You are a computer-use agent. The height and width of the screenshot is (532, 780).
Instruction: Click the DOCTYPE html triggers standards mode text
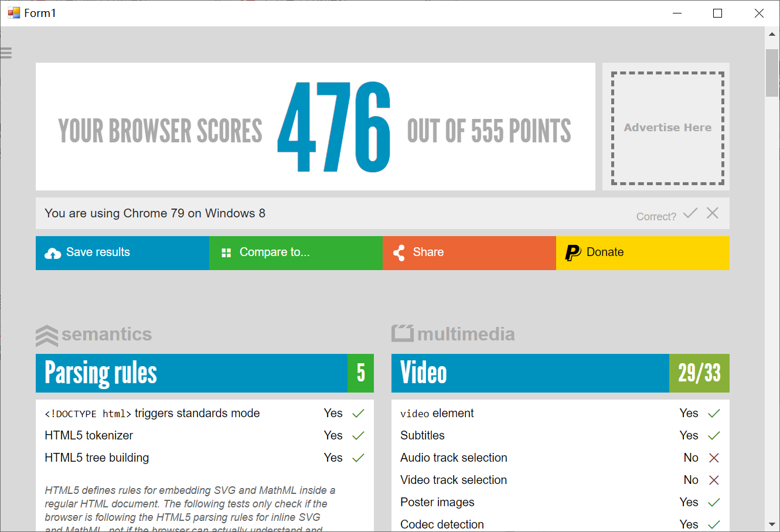pyautogui.click(x=152, y=414)
